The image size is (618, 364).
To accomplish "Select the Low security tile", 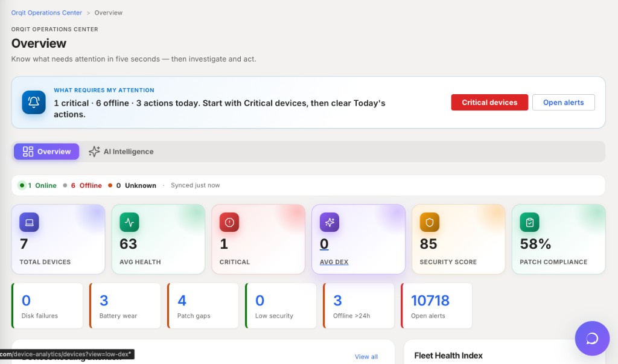I will click(x=281, y=305).
